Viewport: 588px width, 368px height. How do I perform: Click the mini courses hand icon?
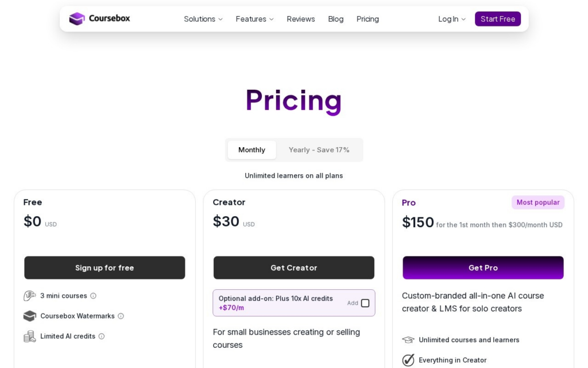tap(30, 296)
